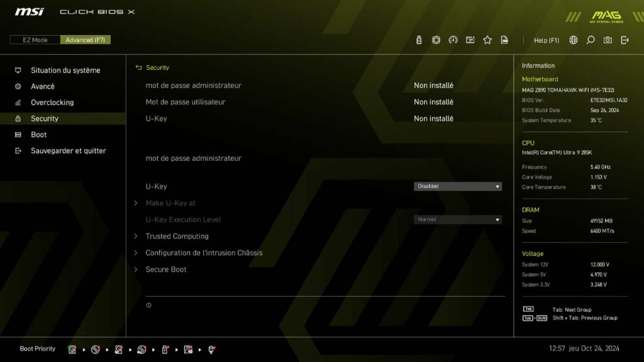Click the Favorites star icon

(487, 40)
